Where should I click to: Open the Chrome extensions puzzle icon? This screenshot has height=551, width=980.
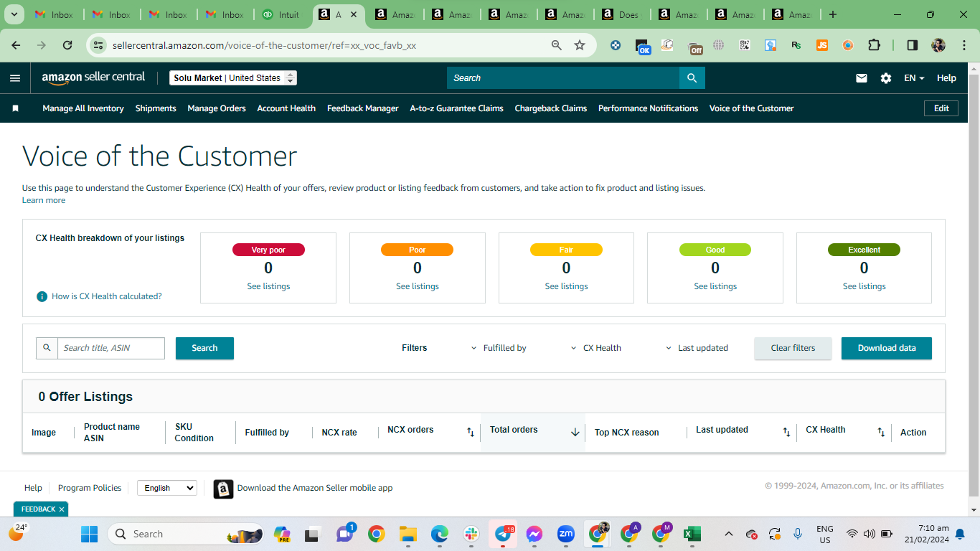pos(874,45)
